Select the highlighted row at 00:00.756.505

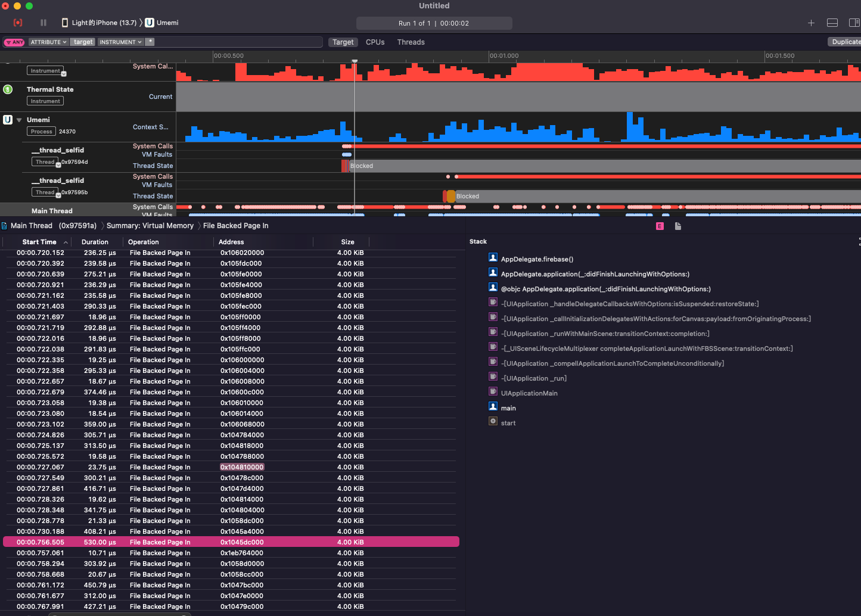231,542
